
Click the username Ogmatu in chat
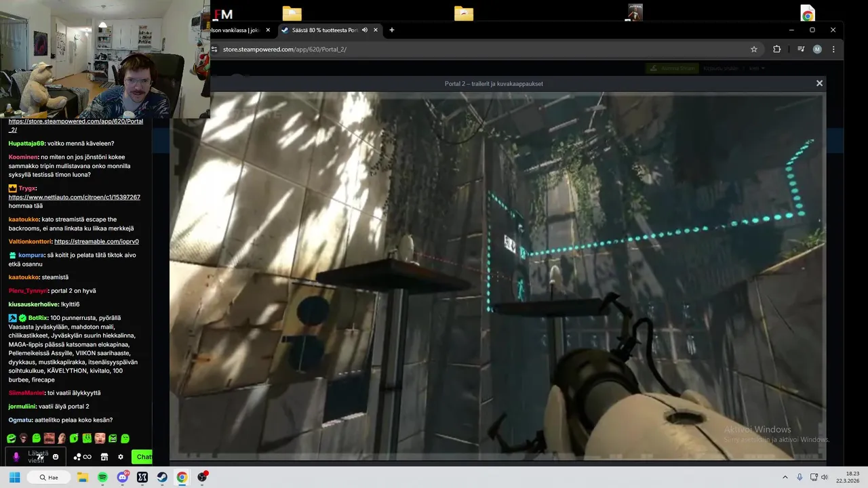point(20,420)
